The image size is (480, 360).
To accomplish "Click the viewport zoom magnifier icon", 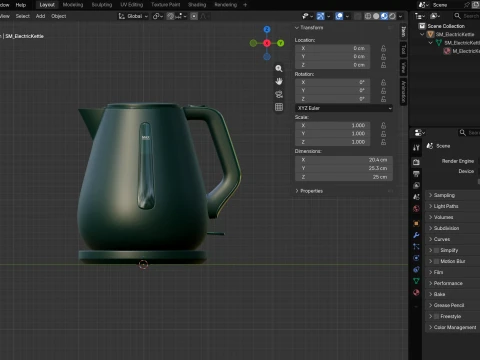I will point(279,69).
